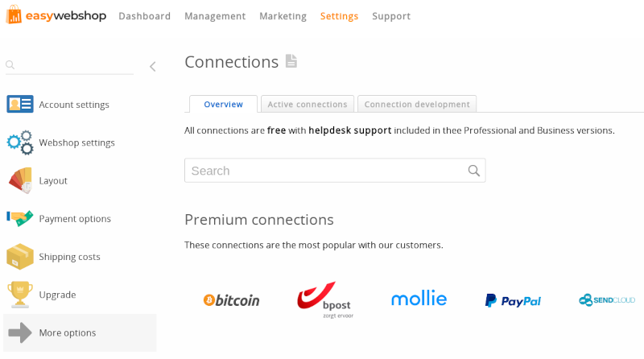
Task: Open the Connection development tab
Action: [417, 105]
